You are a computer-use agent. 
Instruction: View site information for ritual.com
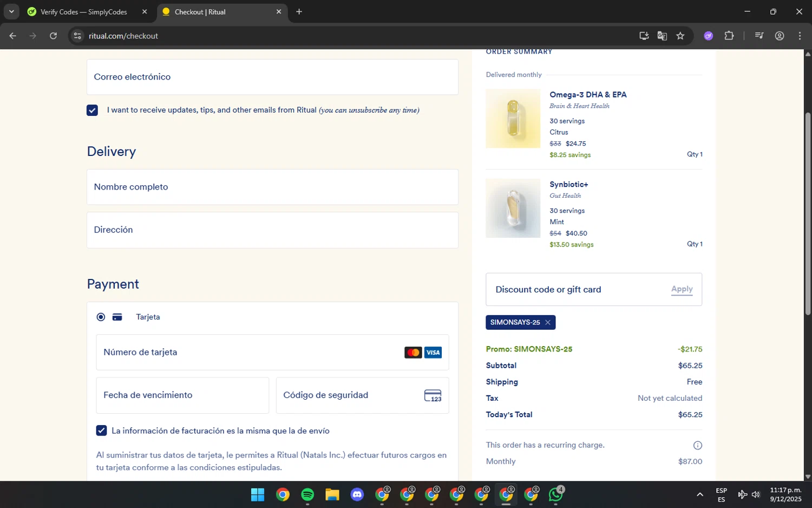tap(77, 36)
